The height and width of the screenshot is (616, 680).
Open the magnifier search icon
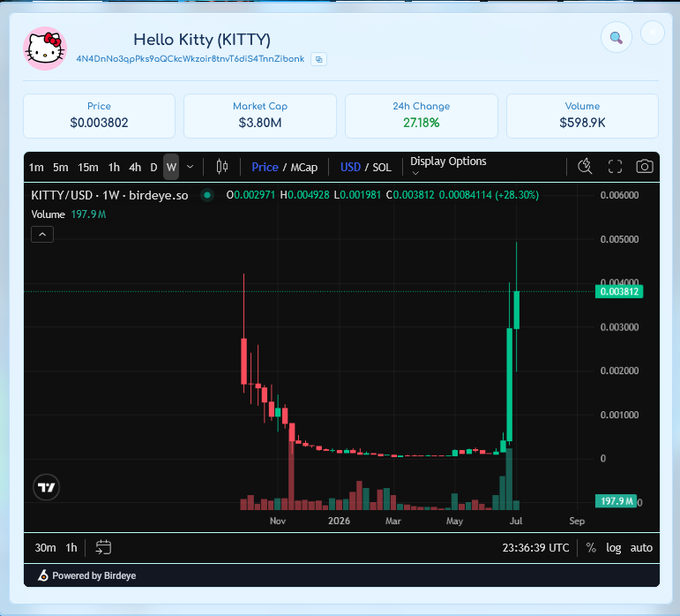[x=616, y=37]
